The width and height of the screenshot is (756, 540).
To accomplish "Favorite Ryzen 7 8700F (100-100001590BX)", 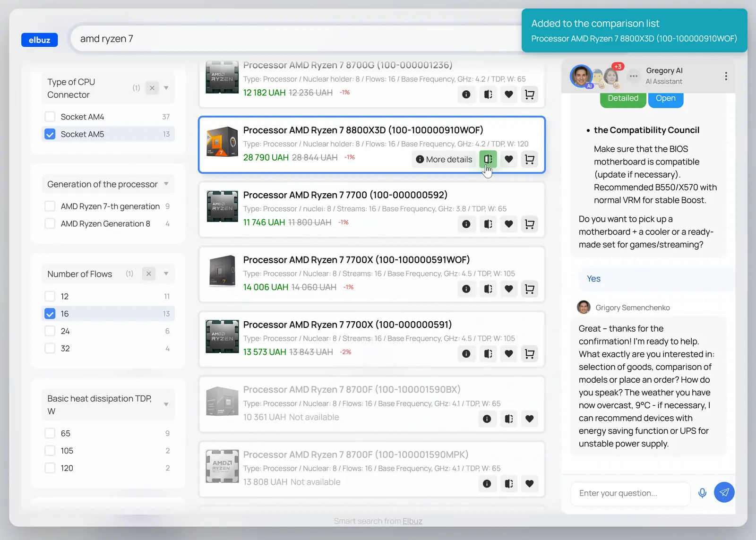I will pyautogui.click(x=530, y=419).
